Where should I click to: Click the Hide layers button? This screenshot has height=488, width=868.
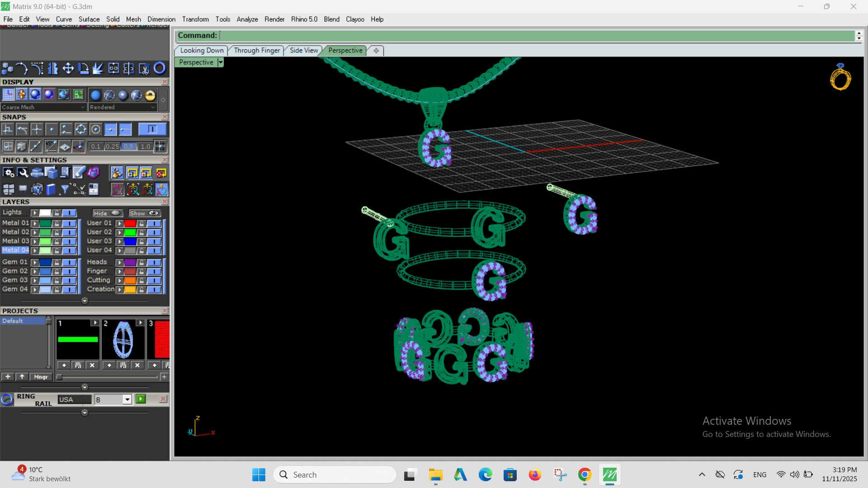point(108,213)
